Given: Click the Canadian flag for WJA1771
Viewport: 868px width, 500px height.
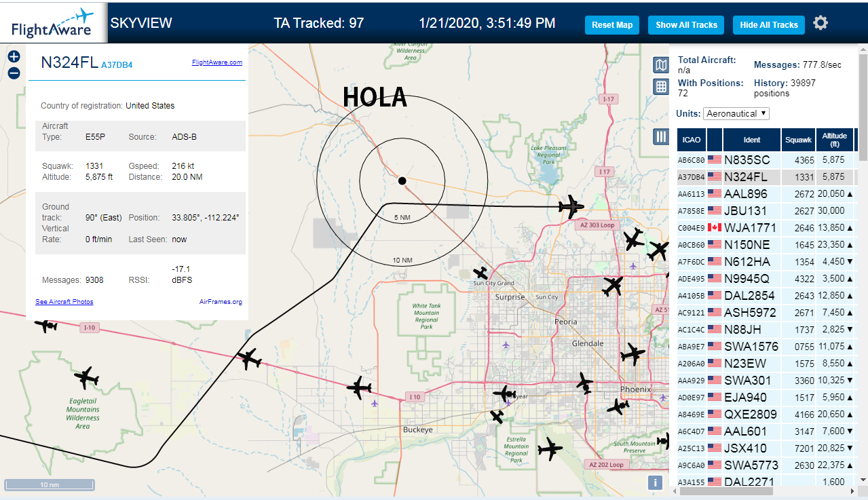Looking at the screenshot, I should point(715,227).
